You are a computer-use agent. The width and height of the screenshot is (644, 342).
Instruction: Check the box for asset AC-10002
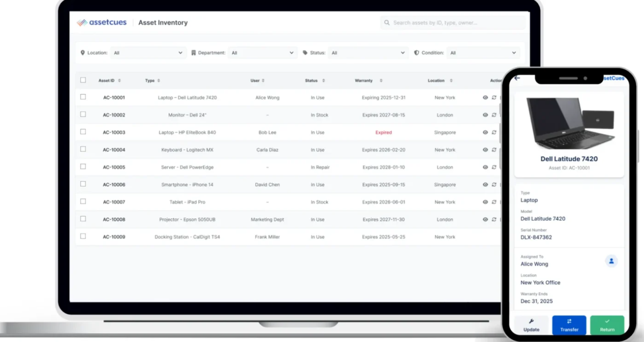tap(83, 114)
